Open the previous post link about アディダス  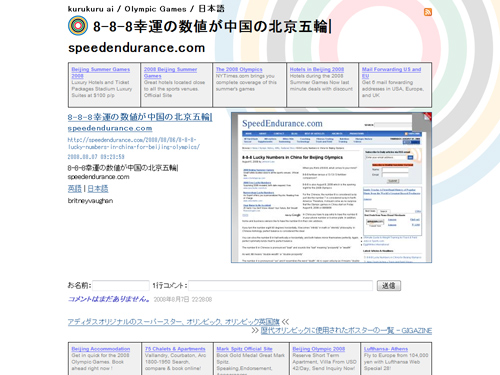click(173, 322)
